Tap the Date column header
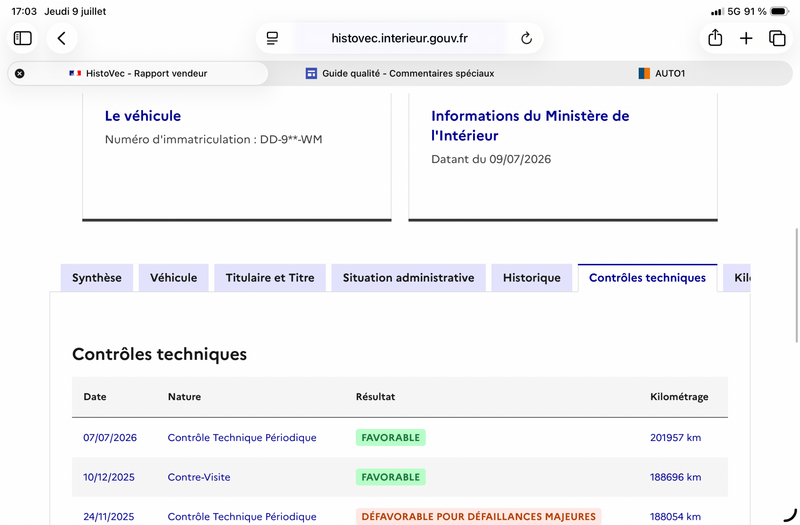Screen dimensions: 800x525 (95, 396)
